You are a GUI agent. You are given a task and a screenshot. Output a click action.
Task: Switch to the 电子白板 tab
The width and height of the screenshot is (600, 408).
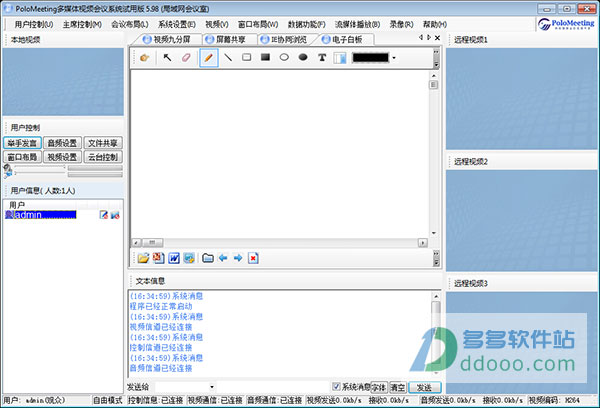point(342,39)
